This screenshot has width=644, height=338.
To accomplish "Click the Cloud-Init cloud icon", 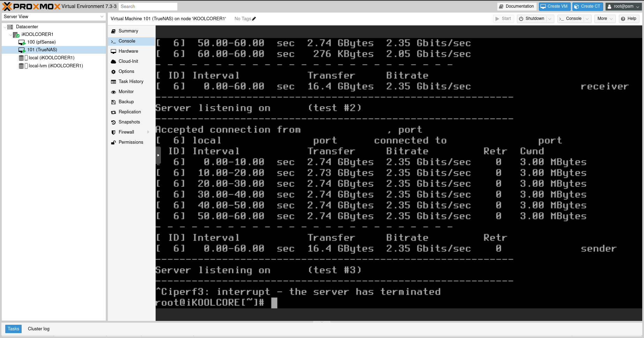I will (113, 61).
